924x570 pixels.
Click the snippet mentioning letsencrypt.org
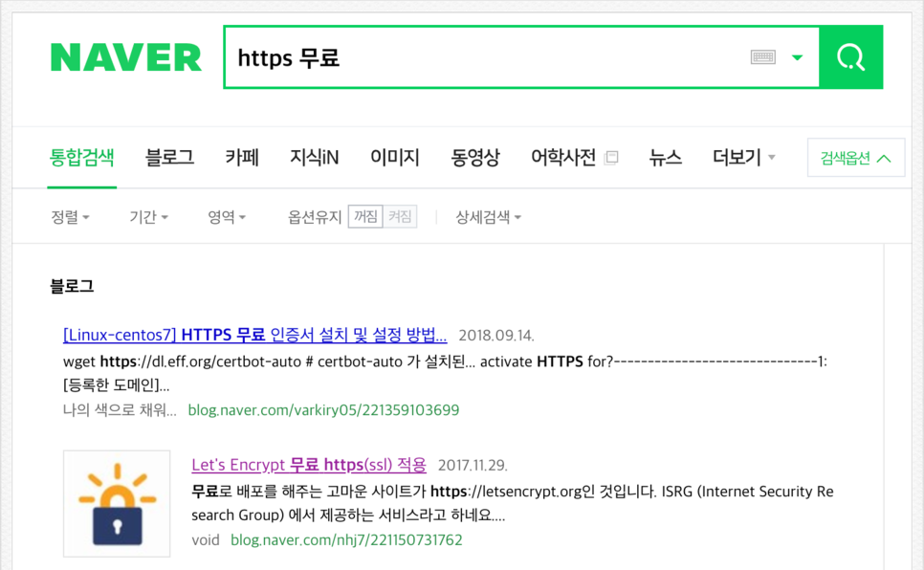(513, 503)
